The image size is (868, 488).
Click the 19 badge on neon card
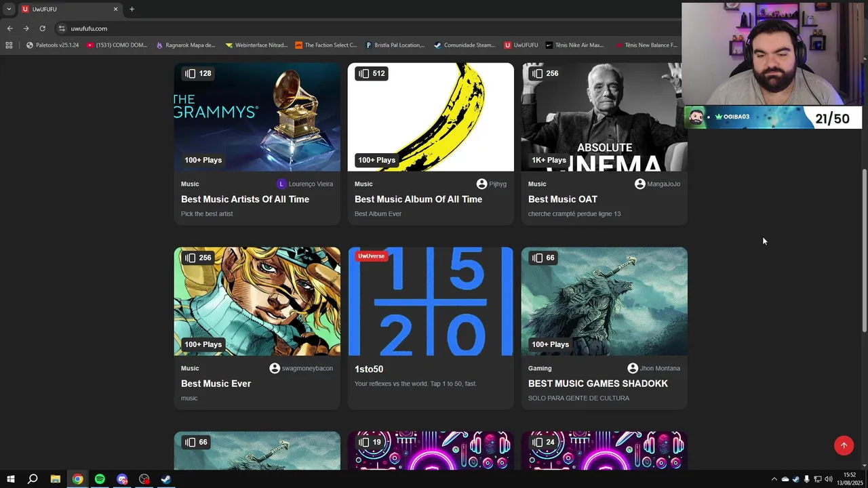click(x=370, y=442)
